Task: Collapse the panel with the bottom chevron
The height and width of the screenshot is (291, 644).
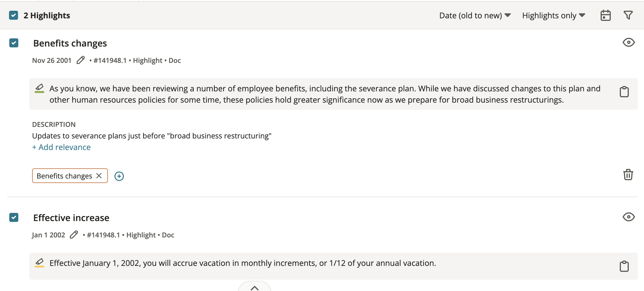Action: (255, 287)
